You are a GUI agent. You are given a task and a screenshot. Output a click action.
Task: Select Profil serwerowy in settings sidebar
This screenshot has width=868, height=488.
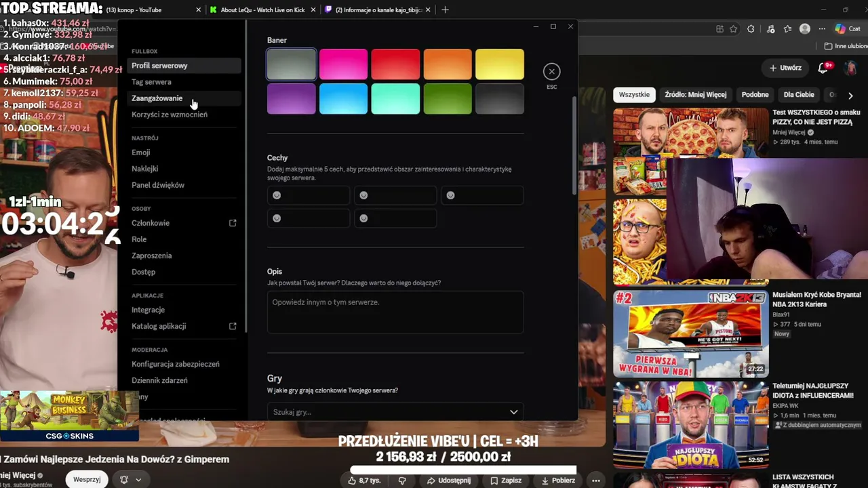pyautogui.click(x=184, y=66)
